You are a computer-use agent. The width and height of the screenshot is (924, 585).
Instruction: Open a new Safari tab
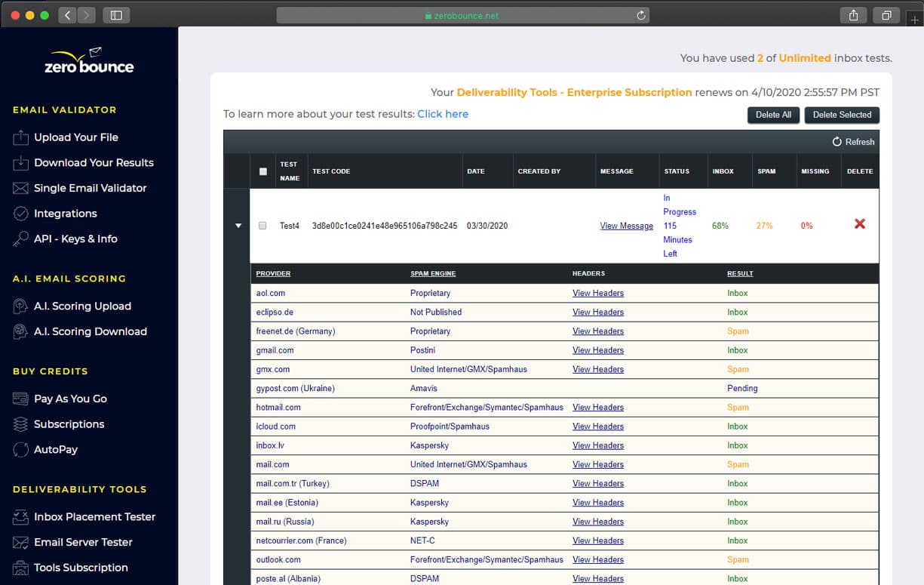coord(915,20)
